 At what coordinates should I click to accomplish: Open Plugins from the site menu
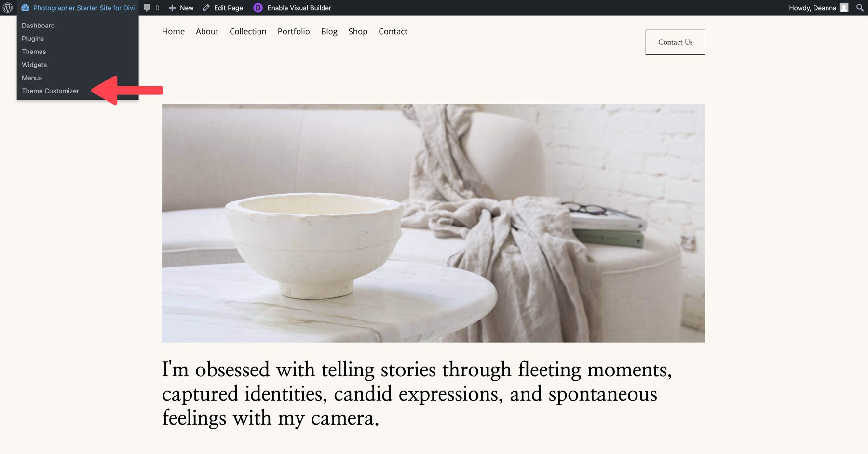33,39
